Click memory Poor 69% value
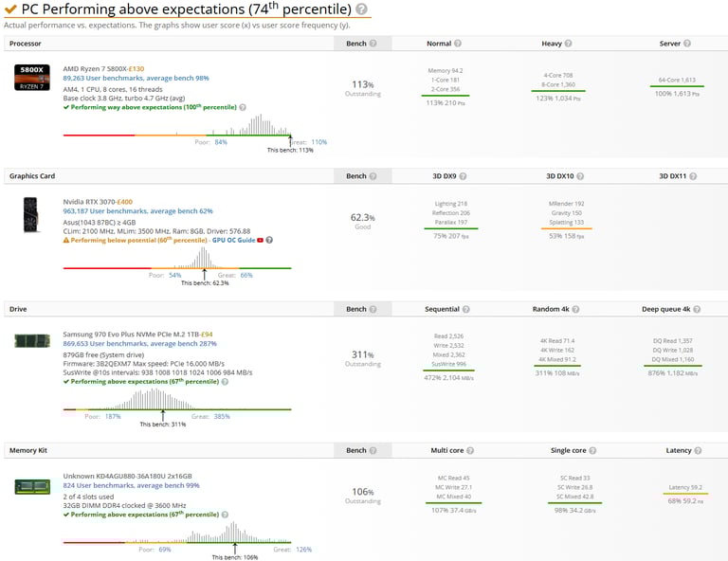This screenshot has height=561, width=728. point(165,550)
